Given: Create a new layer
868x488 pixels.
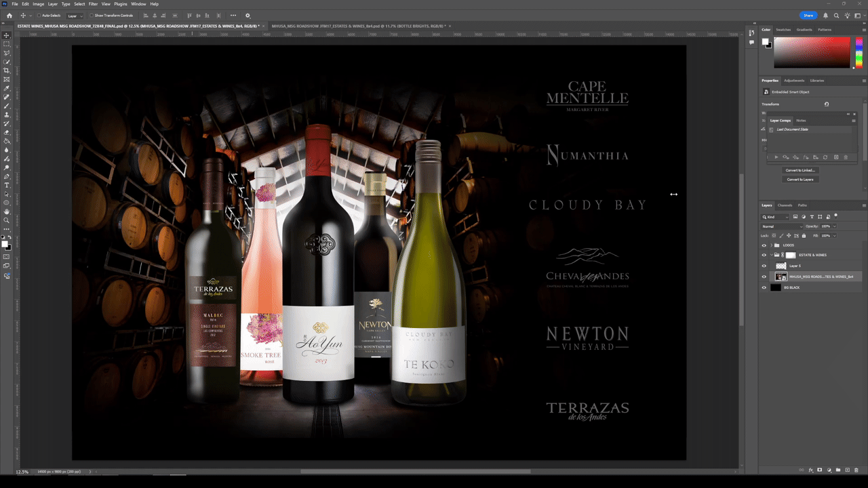Looking at the screenshot, I should point(846,470).
